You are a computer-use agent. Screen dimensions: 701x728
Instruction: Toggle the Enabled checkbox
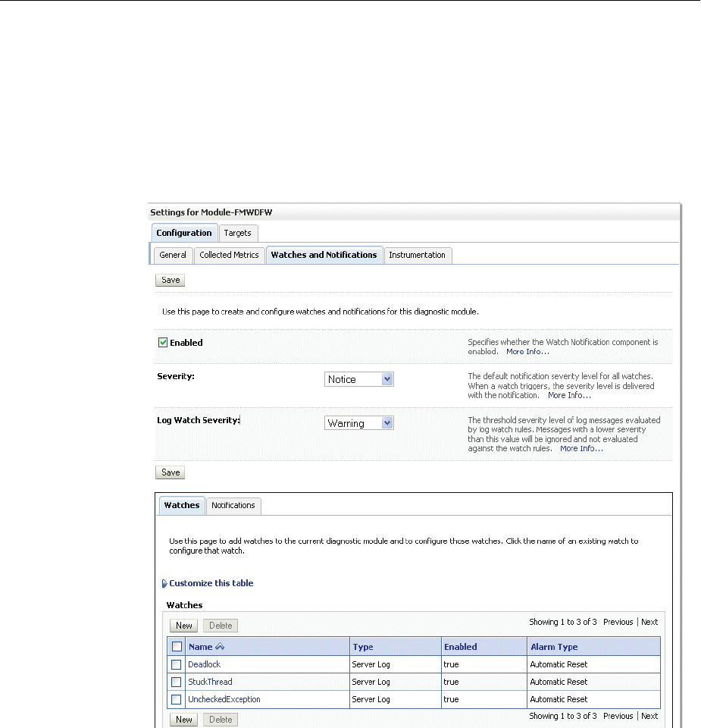point(163,343)
